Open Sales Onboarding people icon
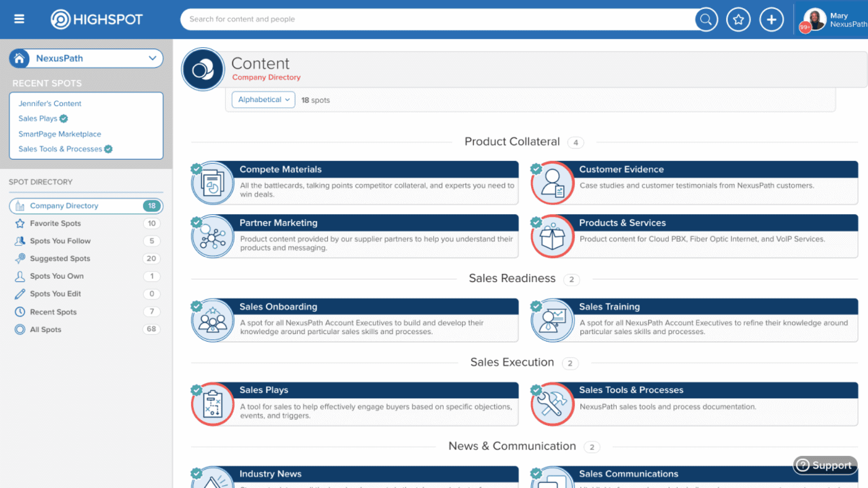 coord(213,320)
